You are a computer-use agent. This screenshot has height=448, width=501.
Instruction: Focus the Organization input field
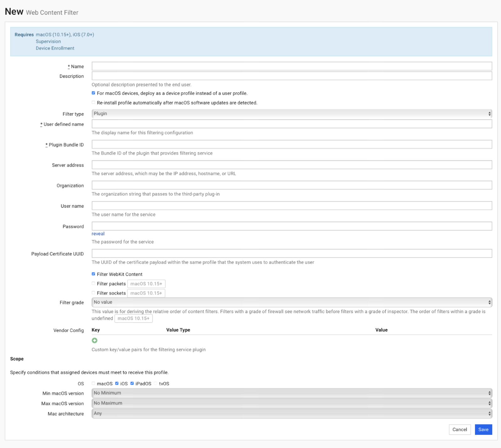[x=292, y=185]
